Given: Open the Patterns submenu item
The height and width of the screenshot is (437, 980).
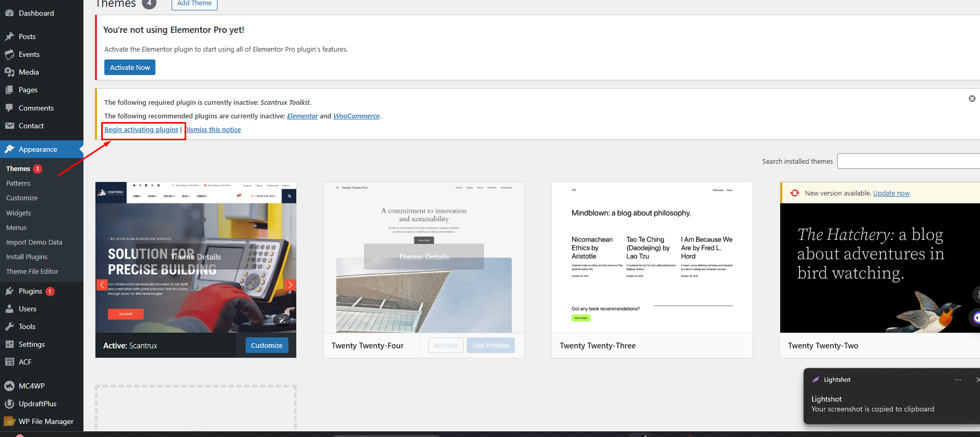Looking at the screenshot, I should [18, 183].
